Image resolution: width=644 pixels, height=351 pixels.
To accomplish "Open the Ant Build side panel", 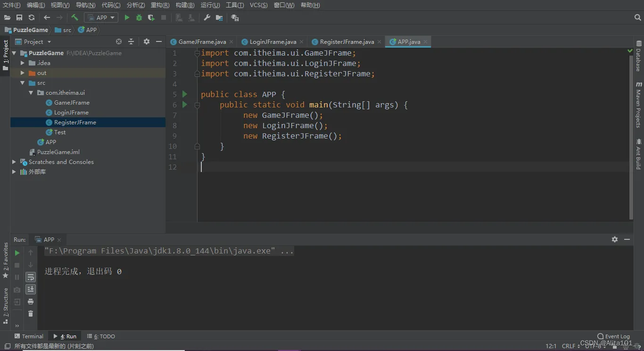I will click(639, 154).
